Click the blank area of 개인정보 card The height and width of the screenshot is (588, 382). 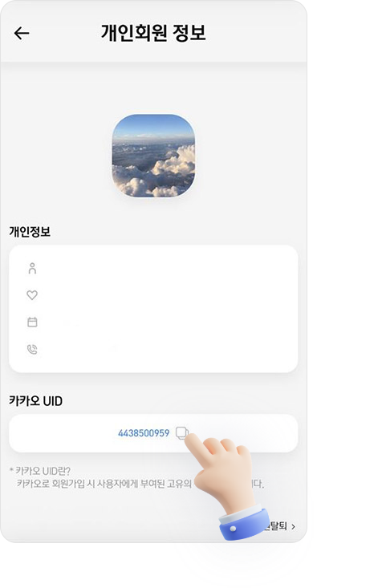[x=169, y=309]
